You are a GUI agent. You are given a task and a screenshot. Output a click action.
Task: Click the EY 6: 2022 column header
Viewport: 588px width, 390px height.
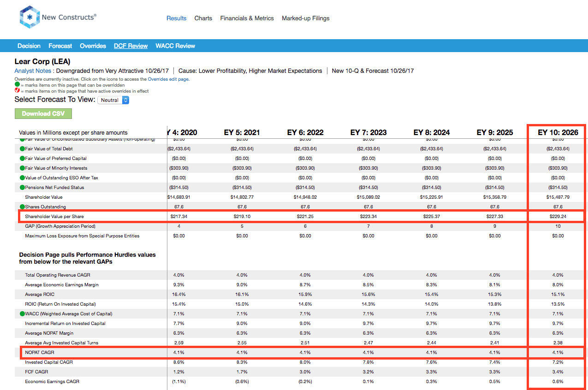[x=305, y=132]
